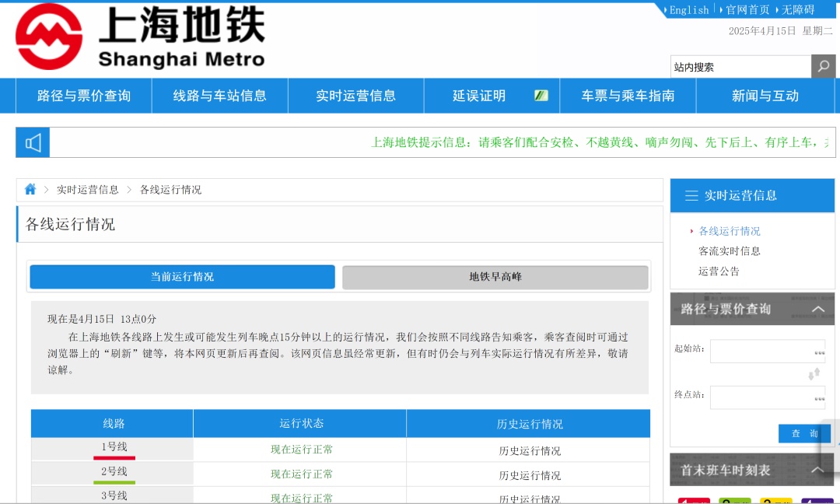840x504 pixels.
Task: Click the red Line 1 badge icon
Action: (694, 500)
